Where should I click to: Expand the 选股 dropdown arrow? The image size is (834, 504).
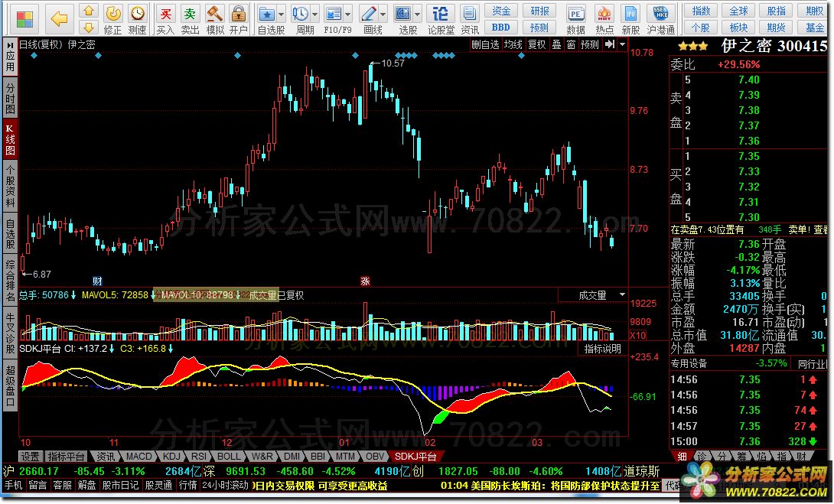click(x=418, y=15)
